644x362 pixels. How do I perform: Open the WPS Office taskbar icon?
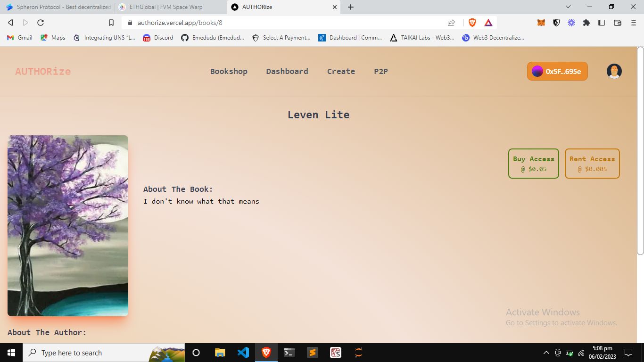(336, 353)
